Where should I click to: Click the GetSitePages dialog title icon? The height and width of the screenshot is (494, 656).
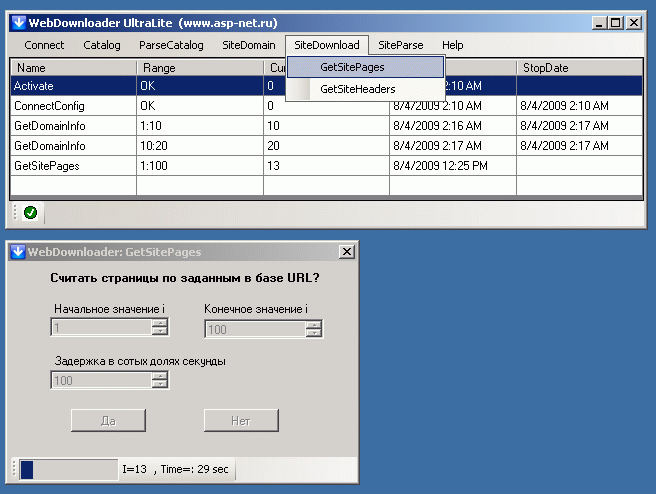[x=18, y=252]
